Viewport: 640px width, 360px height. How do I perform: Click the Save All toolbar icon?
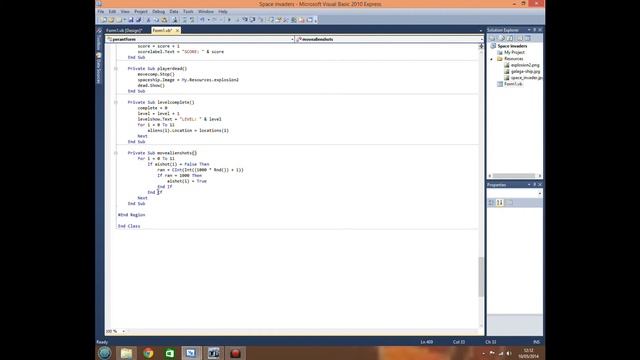pyautogui.click(x=138, y=20)
